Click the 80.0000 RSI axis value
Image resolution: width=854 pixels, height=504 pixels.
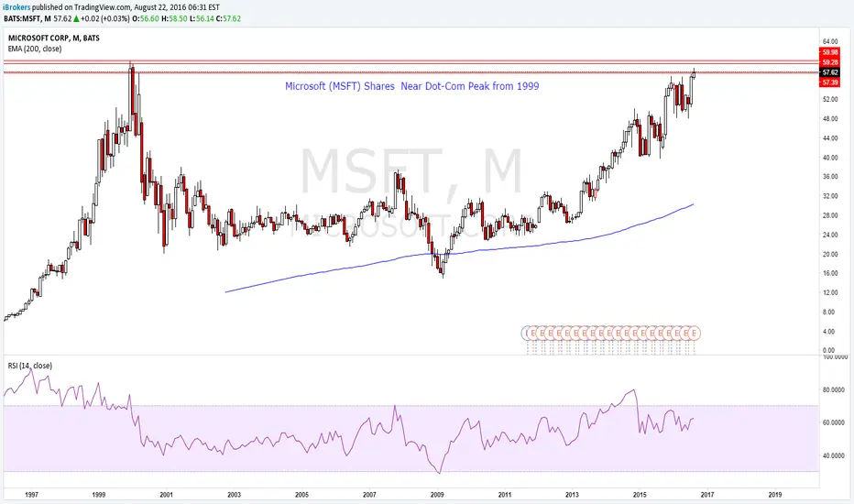[x=835, y=390]
